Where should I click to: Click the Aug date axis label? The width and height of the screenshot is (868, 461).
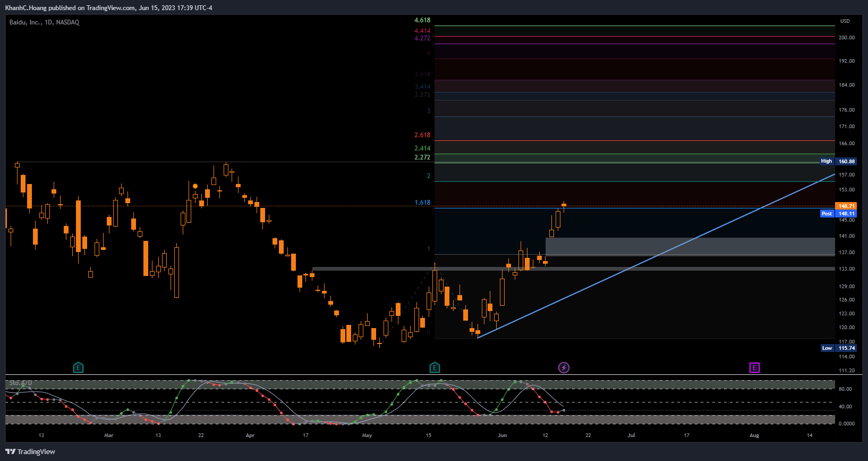coord(754,435)
